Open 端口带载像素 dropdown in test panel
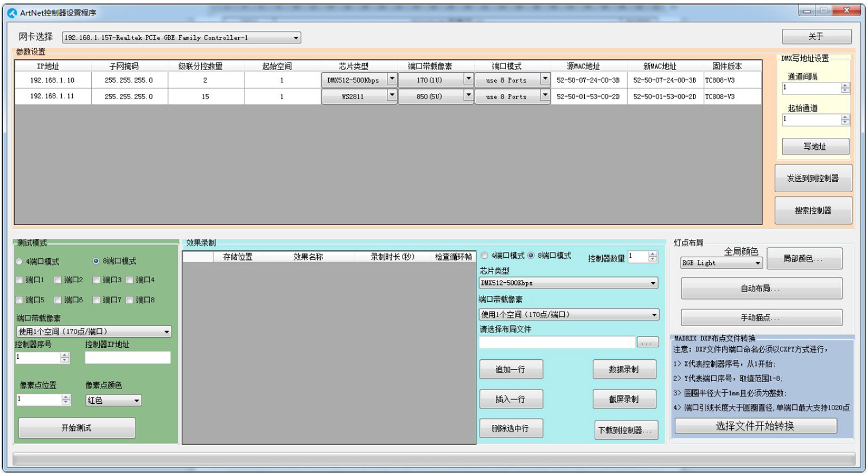Image resolution: width=868 pixels, height=476 pixels. pyautogui.click(x=94, y=332)
